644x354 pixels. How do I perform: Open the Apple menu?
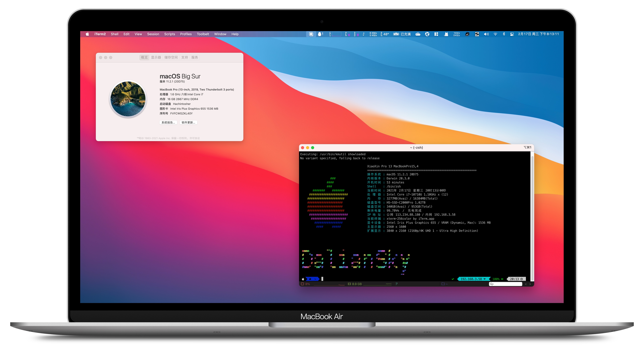click(x=87, y=34)
